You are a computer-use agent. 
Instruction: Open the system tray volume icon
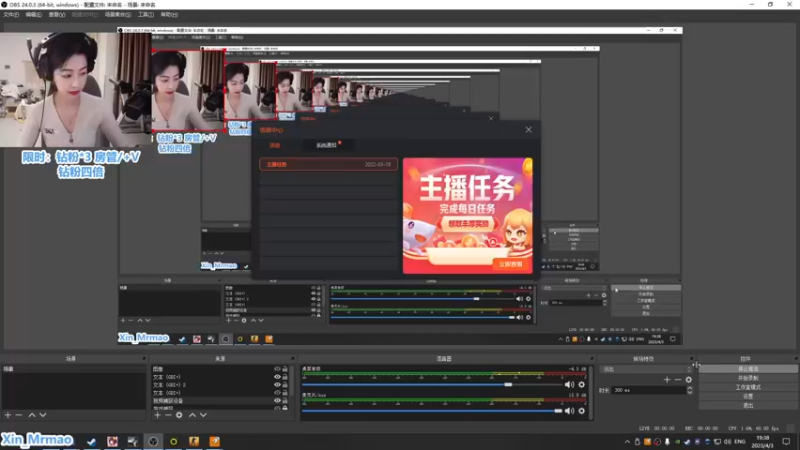728,442
